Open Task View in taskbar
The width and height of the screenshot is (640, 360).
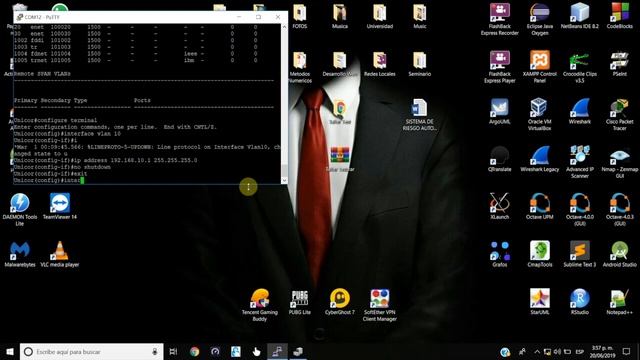click(x=173, y=351)
